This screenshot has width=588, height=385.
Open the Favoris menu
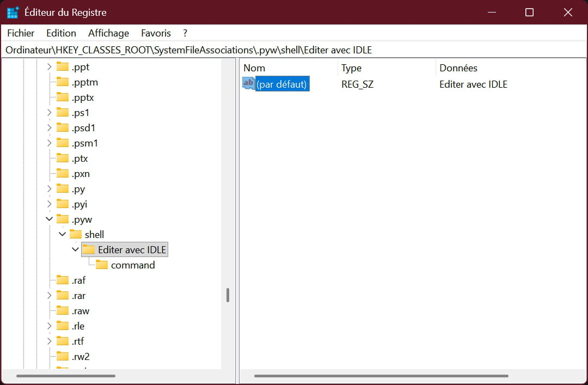pos(156,33)
